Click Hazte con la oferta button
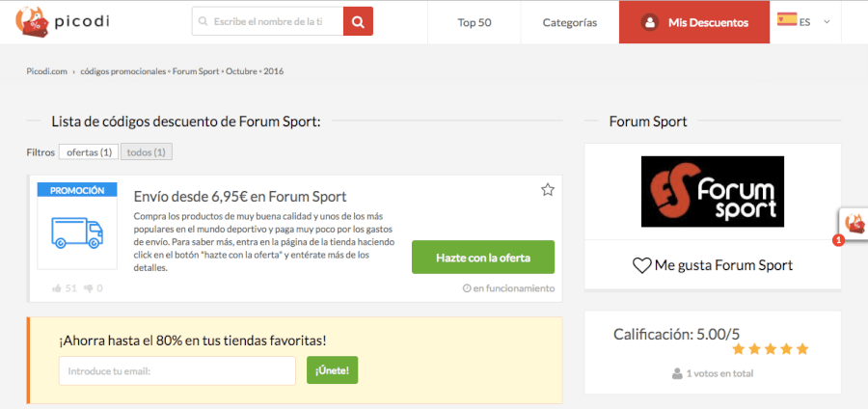Viewport: 868px width, 409px height. coord(483,258)
